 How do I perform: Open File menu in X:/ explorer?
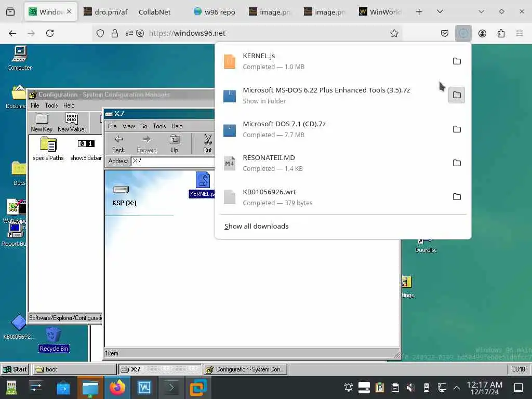point(112,126)
